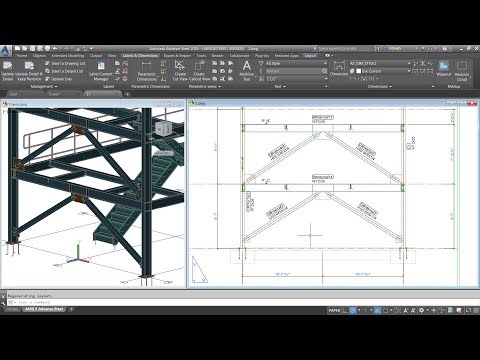Toggle object snap in the status bar
This screenshot has height=360, width=480.
[x=385, y=310]
